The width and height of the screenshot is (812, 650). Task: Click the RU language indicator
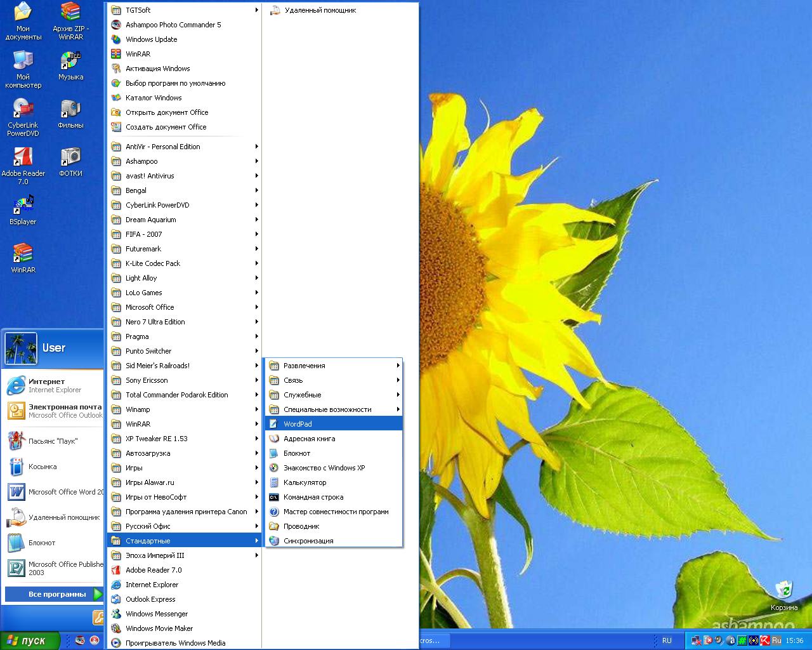[667, 640]
